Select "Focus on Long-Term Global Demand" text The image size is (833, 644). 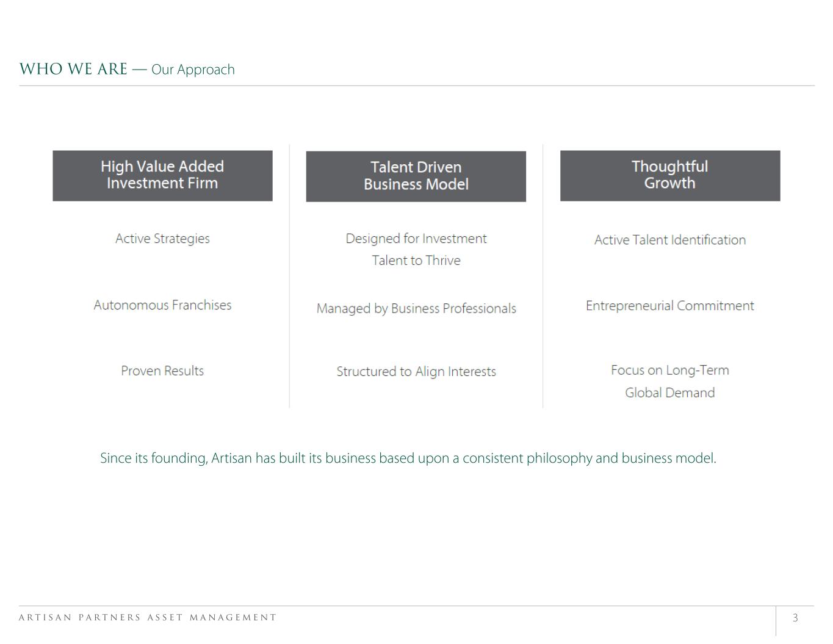(x=669, y=382)
